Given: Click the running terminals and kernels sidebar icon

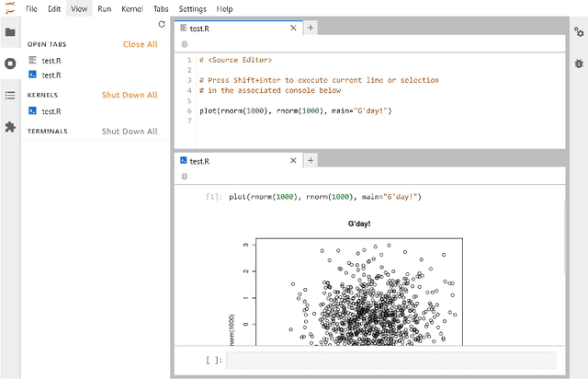Looking at the screenshot, I should tap(10, 63).
